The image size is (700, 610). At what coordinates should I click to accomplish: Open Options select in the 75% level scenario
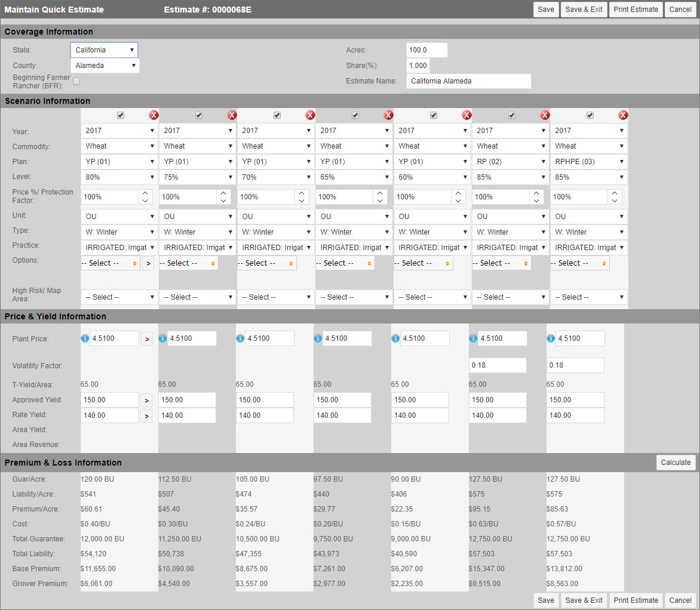(x=189, y=263)
